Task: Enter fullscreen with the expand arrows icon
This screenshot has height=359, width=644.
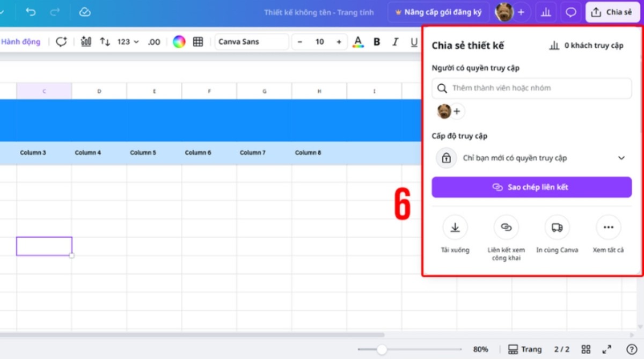Action: coord(606,349)
